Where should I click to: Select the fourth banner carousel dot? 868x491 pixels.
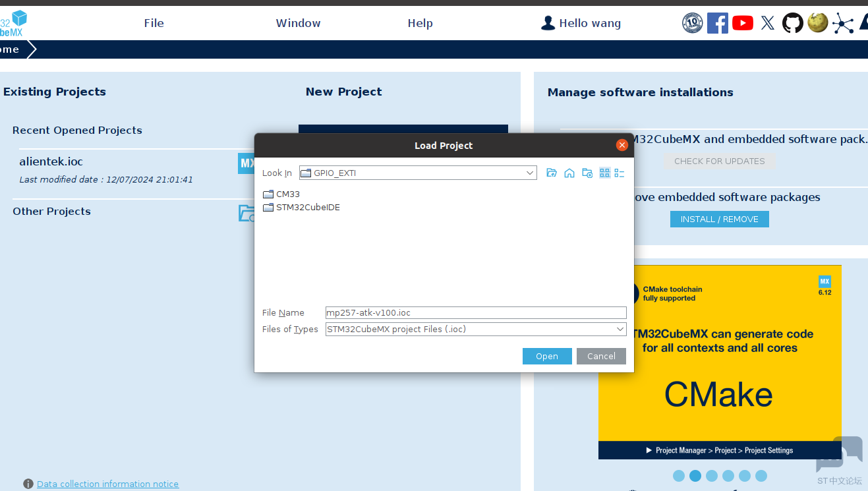click(x=728, y=476)
